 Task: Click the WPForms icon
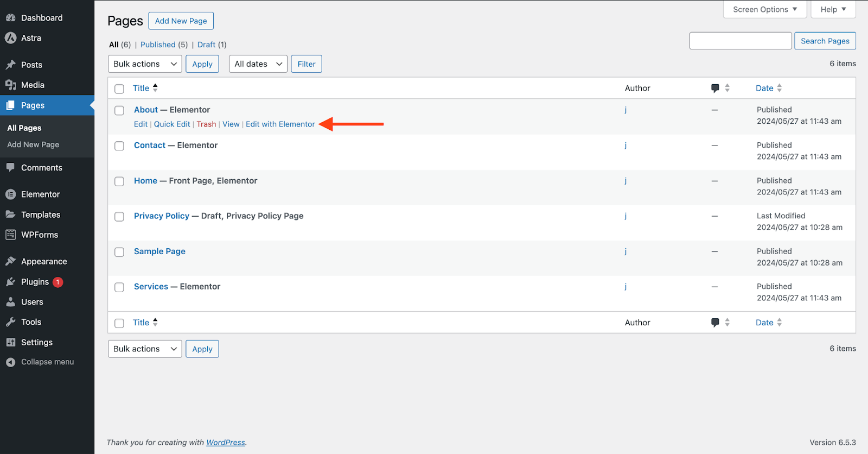[10, 235]
